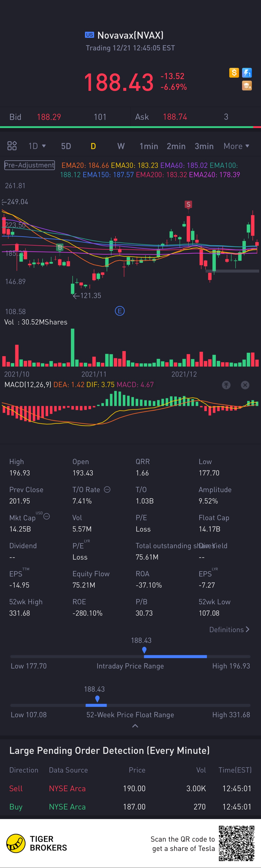Tap the 249.04 high price annotation
The image size is (261, 868).
tap(15, 202)
